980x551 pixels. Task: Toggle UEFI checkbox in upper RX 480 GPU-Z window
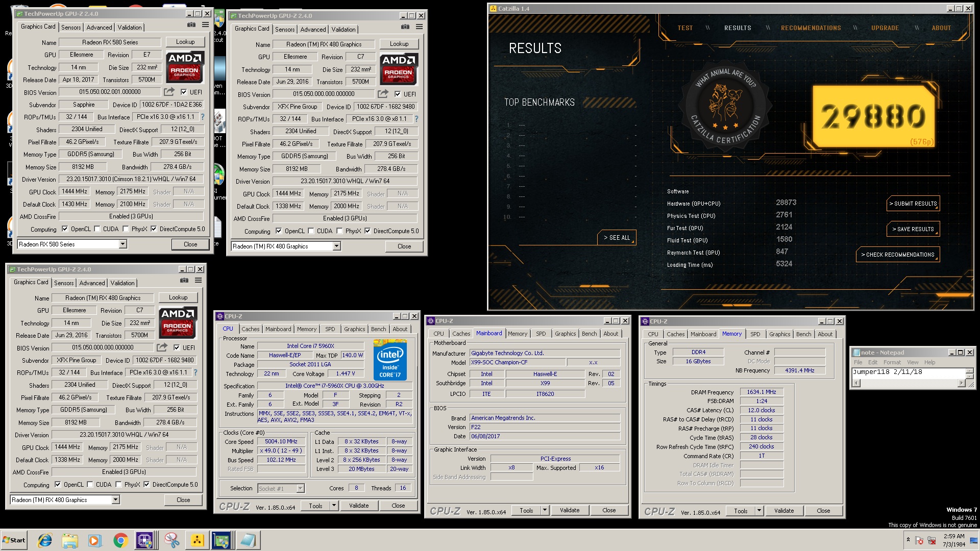[398, 94]
